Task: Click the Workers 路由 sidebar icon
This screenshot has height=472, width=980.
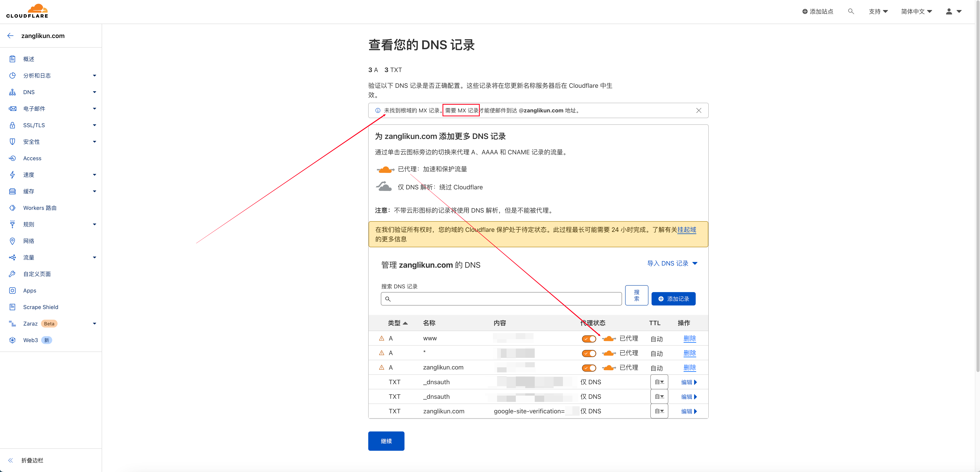Action: [x=13, y=208]
